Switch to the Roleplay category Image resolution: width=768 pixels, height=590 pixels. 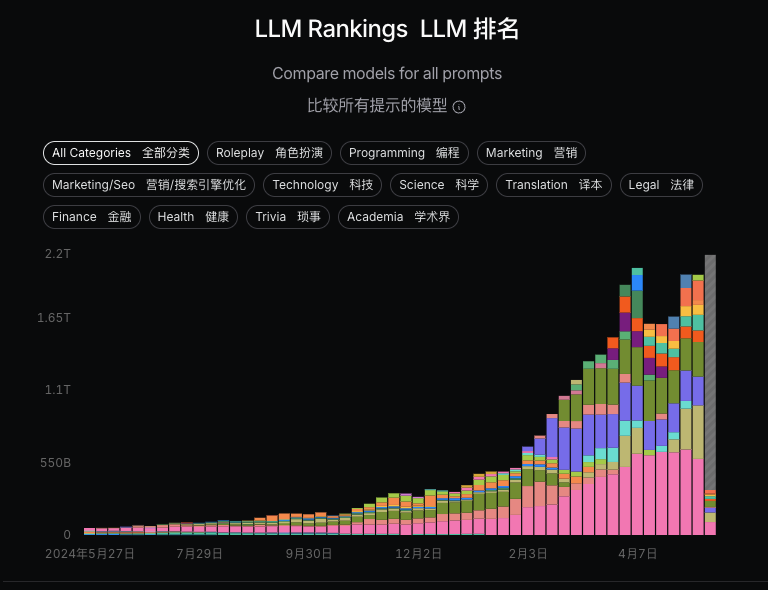coord(269,153)
